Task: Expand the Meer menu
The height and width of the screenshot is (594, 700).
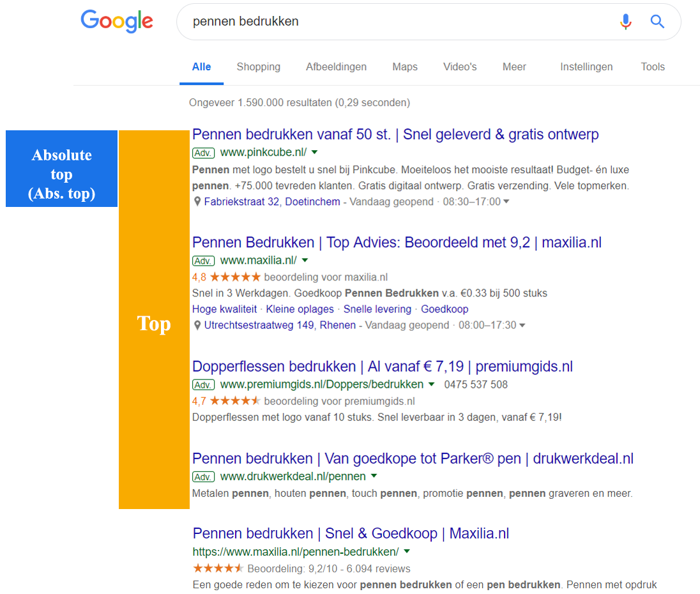Action: coord(514,67)
